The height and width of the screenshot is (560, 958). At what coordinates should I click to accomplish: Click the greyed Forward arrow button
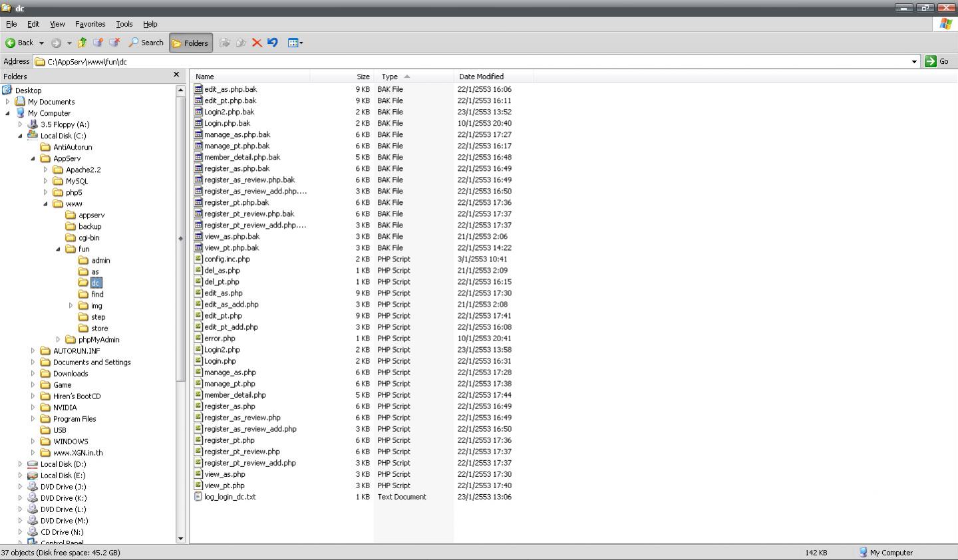pyautogui.click(x=56, y=43)
